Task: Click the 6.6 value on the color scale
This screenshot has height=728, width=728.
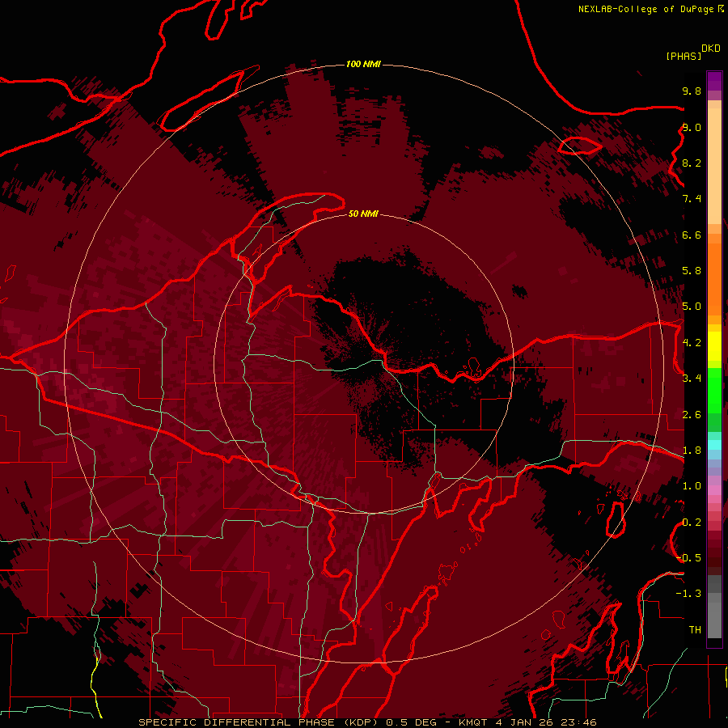Action: pyautogui.click(x=692, y=235)
